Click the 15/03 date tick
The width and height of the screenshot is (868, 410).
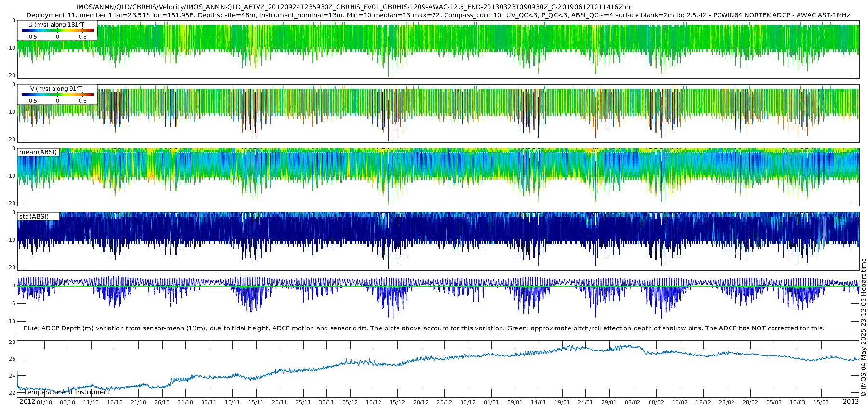[x=821, y=403]
